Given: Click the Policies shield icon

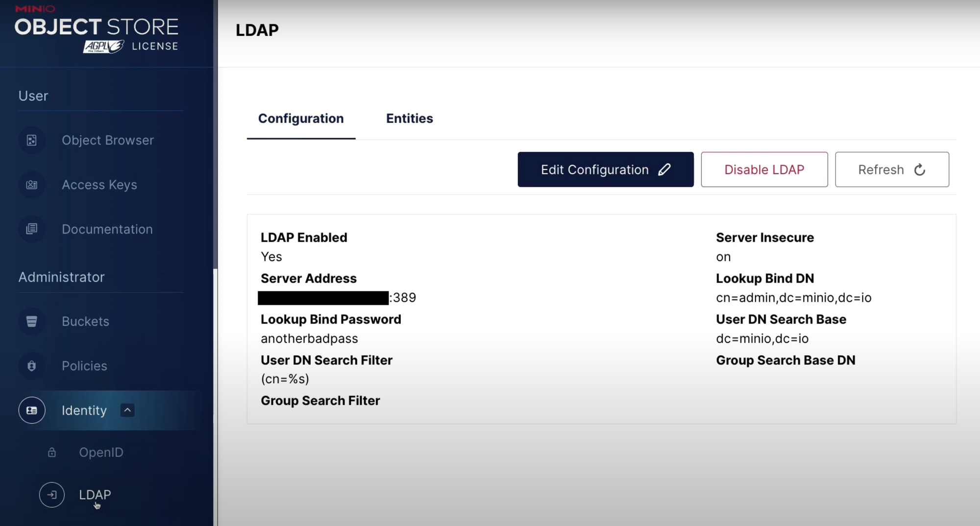Looking at the screenshot, I should click(x=32, y=366).
